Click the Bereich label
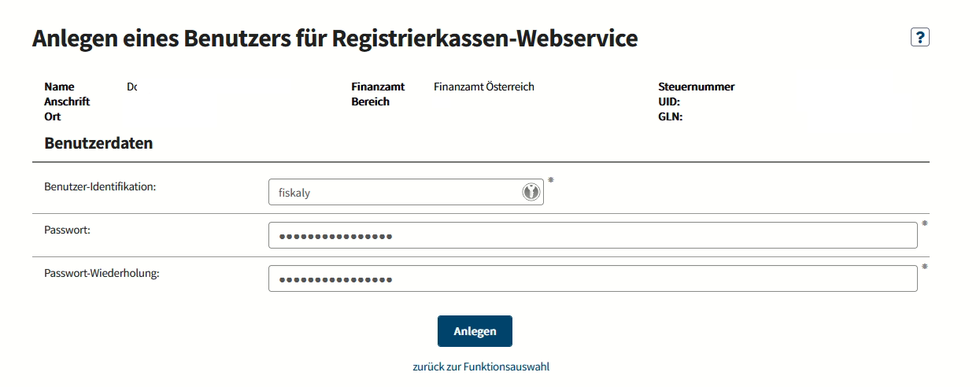980x387 pixels. click(371, 101)
